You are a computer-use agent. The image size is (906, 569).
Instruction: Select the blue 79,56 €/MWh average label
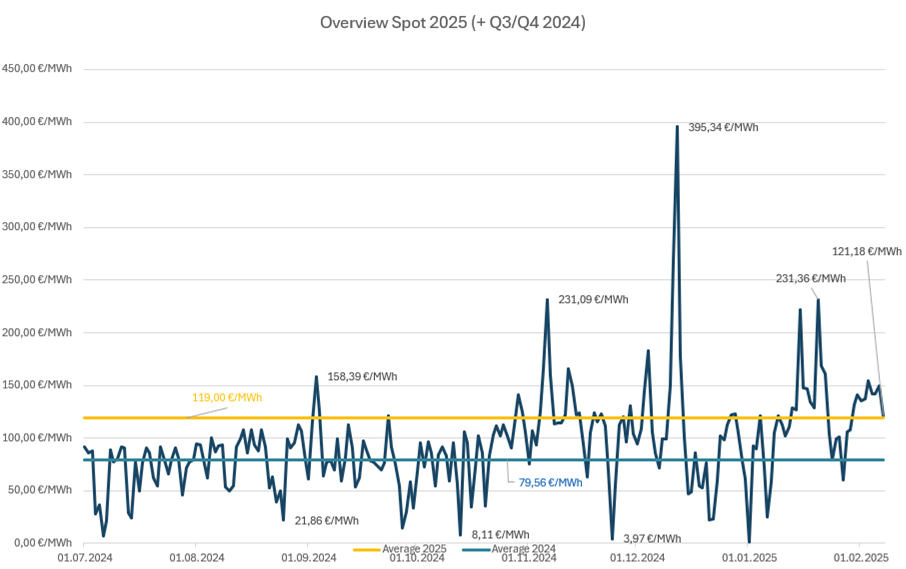550,482
